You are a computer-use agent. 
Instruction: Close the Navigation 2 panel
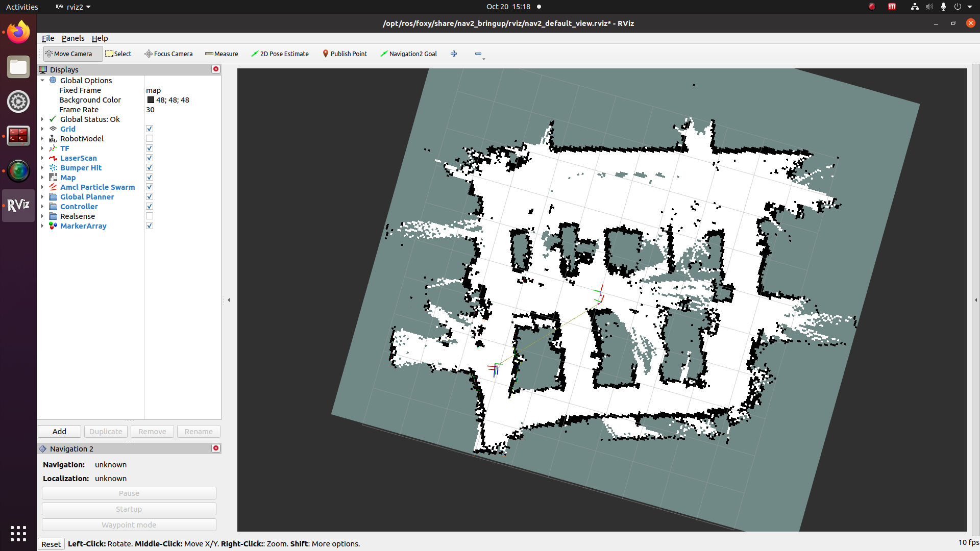pyautogui.click(x=216, y=448)
